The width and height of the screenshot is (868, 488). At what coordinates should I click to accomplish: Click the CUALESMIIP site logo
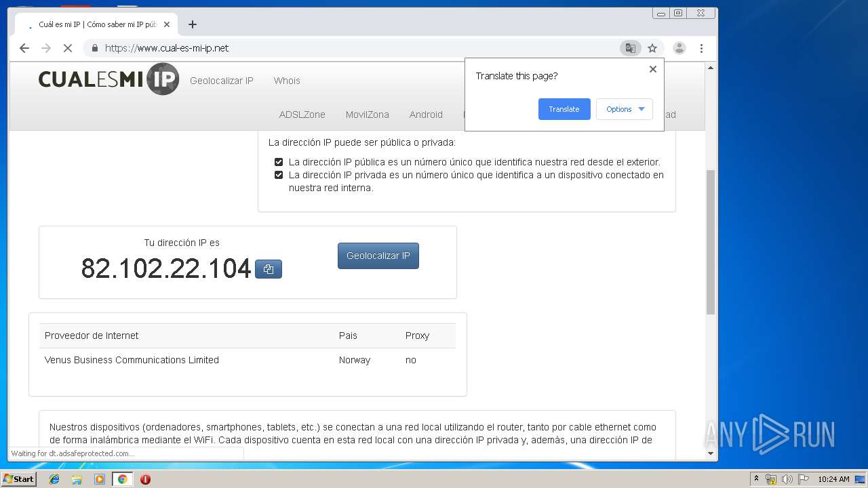click(108, 79)
